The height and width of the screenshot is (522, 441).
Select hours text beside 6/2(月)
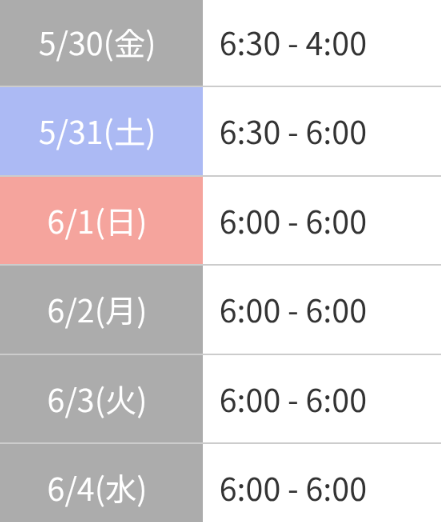tap(293, 311)
